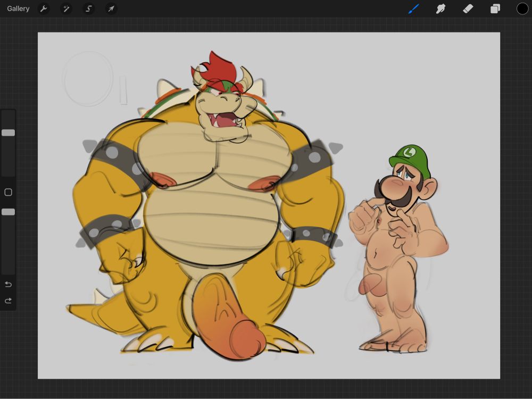Select the Brush tool
The height and width of the screenshot is (399, 532).
pyautogui.click(x=413, y=9)
